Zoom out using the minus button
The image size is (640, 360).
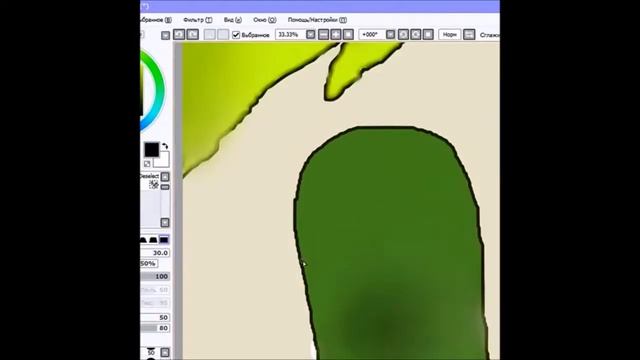click(323, 35)
